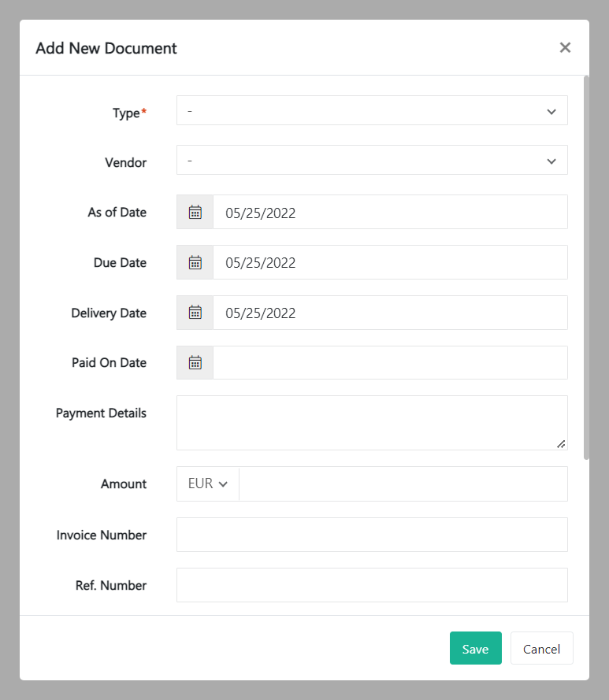This screenshot has width=609, height=700.
Task: Open the Paid On Date calendar icon
Action: (x=195, y=363)
